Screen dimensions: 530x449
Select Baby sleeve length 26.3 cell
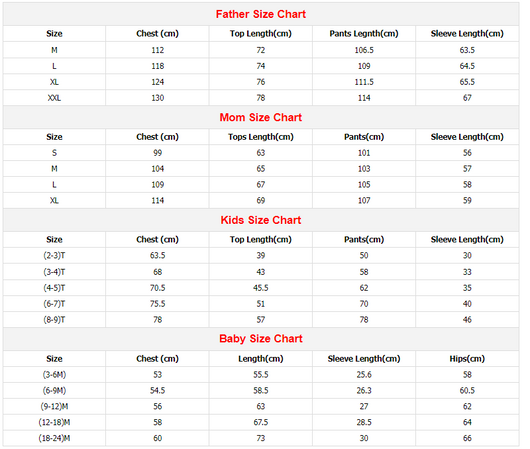point(364,391)
